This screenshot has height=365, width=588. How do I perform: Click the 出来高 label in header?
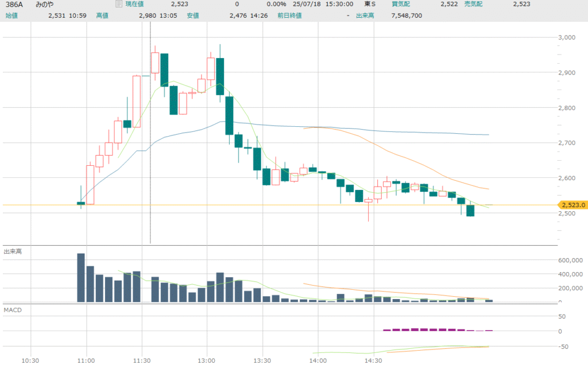[365, 15]
